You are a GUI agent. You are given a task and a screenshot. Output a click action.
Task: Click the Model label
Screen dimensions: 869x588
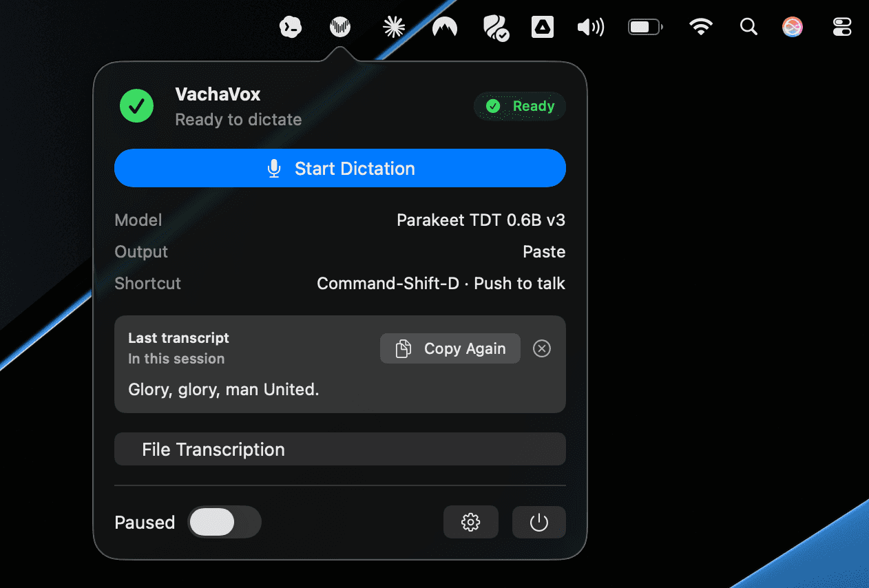click(x=138, y=220)
